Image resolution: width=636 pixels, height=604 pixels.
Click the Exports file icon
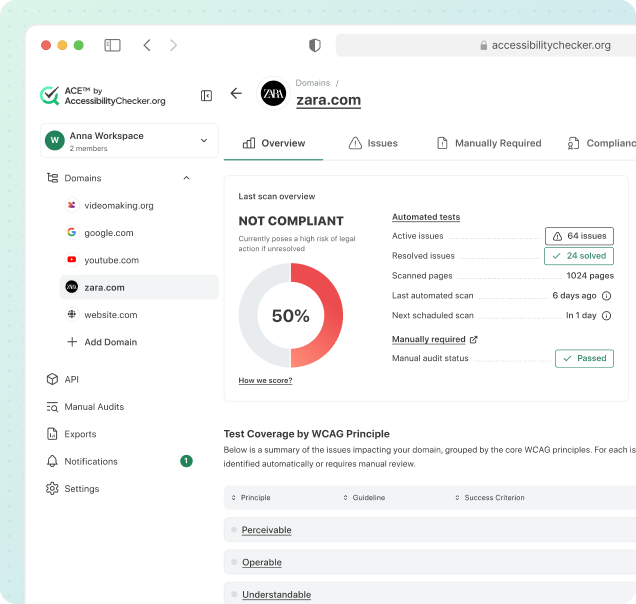coord(52,434)
